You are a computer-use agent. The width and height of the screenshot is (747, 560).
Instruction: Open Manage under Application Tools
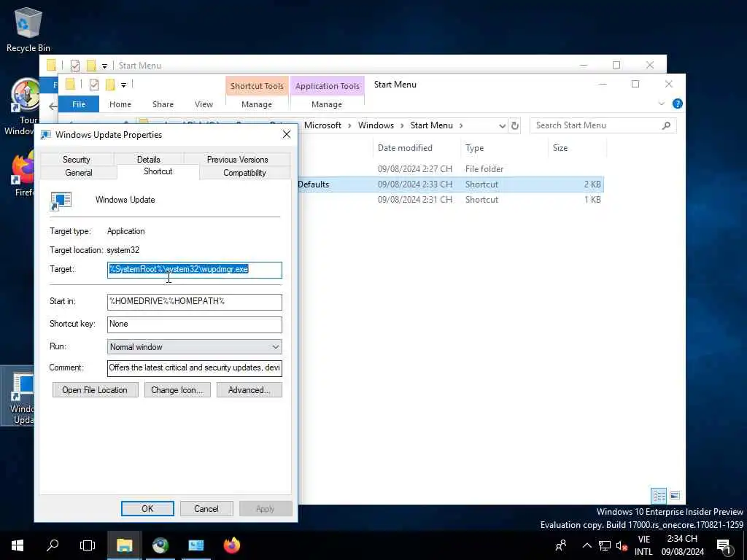tap(327, 104)
